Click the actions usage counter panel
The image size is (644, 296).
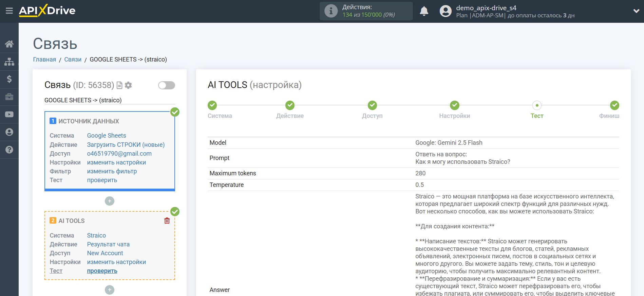366,11
